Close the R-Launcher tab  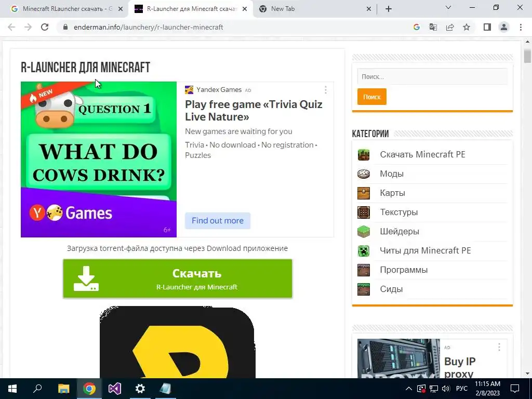click(x=245, y=9)
